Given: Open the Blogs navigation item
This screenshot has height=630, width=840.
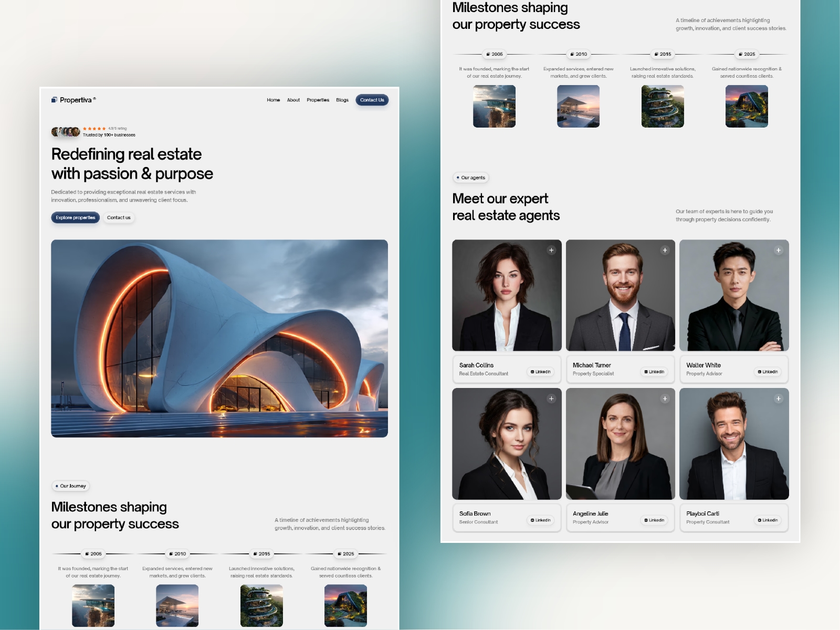Looking at the screenshot, I should pyautogui.click(x=342, y=100).
